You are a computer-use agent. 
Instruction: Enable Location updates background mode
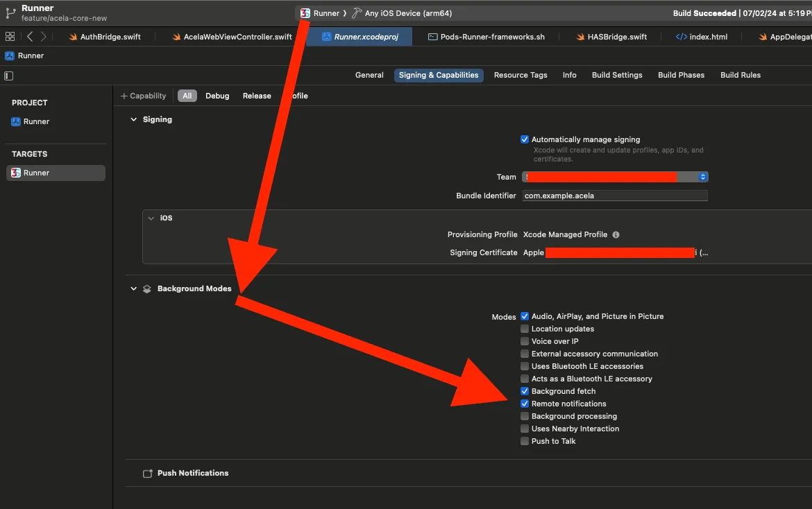(x=525, y=329)
